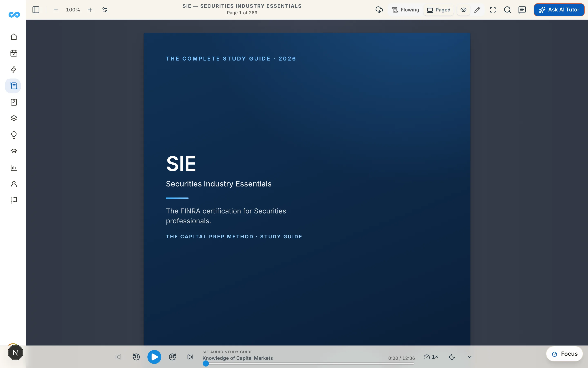
Task: Click the SIE AUDIO STUDY GUIDE label
Action: [x=228, y=352]
